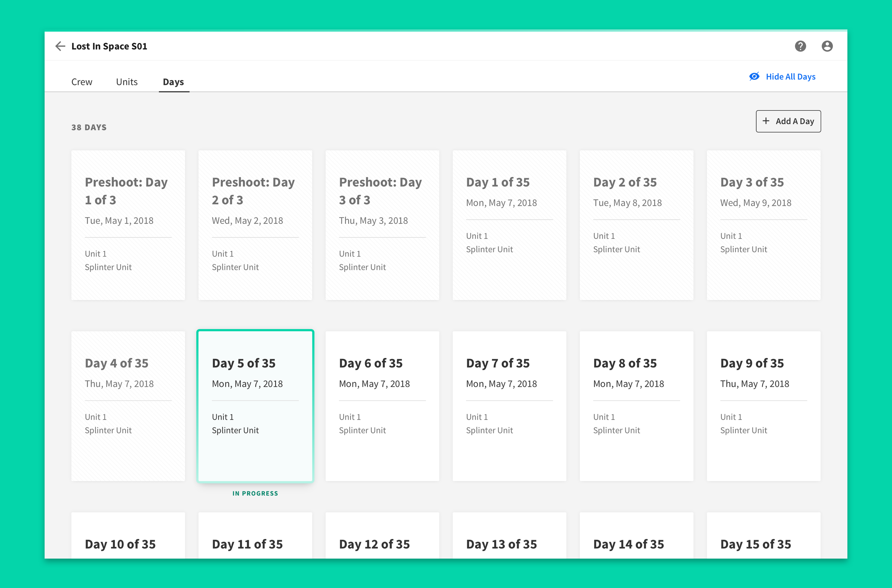The height and width of the screenshot is (588, 892).
Task: Select the Day 3 of 35 card
Action: tap(763, 225)
